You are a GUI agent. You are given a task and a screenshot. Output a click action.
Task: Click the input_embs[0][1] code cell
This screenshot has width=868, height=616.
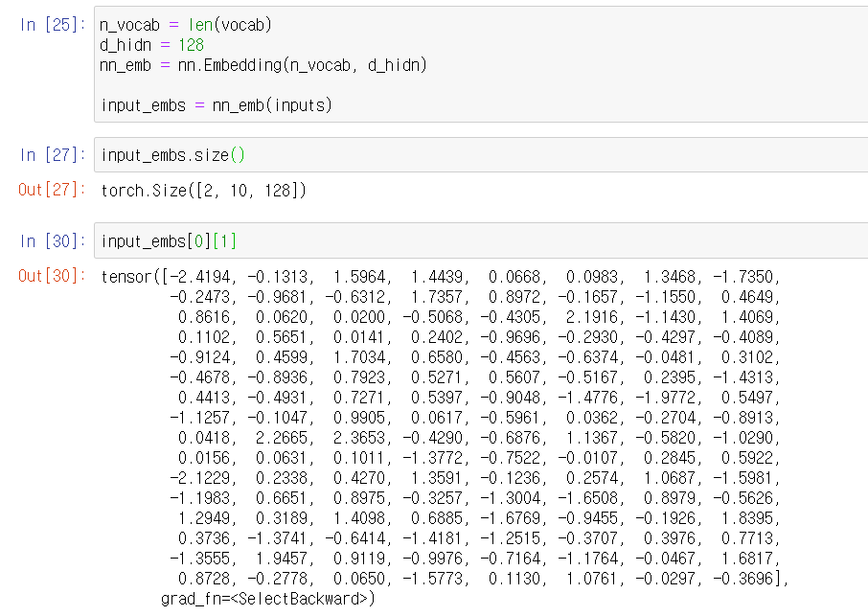[x=481, y=240]
